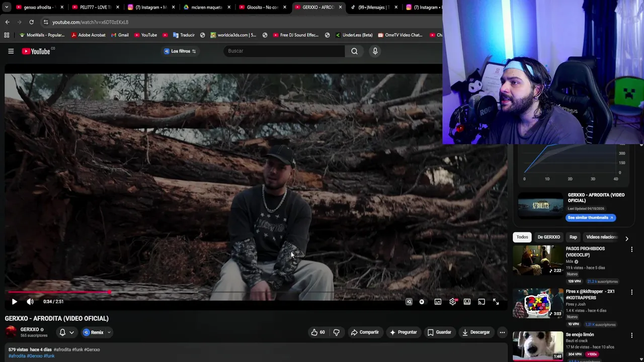Open the AFRODITA thumbnail in vidIQ panel

point(541,206)
